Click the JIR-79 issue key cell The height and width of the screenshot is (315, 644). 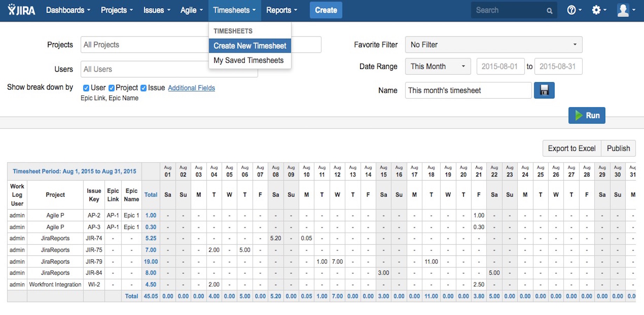pyautogui.click(x=94, y=261)
